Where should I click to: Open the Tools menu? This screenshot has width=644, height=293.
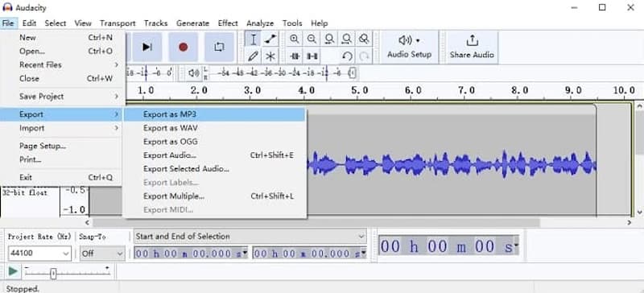coord(292,23)
